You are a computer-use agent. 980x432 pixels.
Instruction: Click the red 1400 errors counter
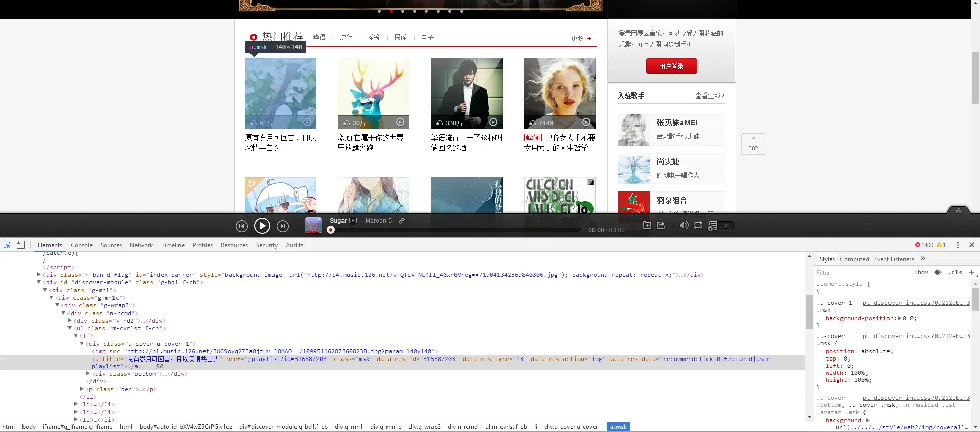[x=924, y=245]
